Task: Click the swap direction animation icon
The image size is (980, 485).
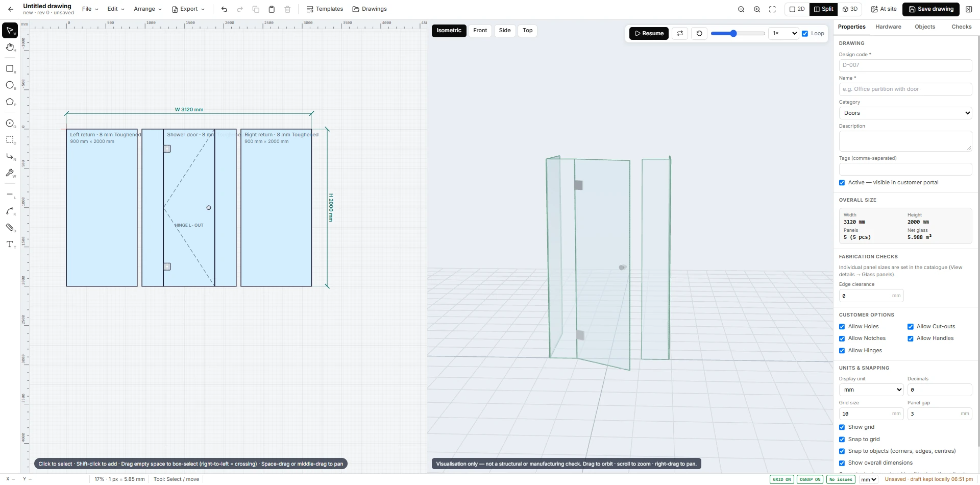Action: click(x=680, y=33)
